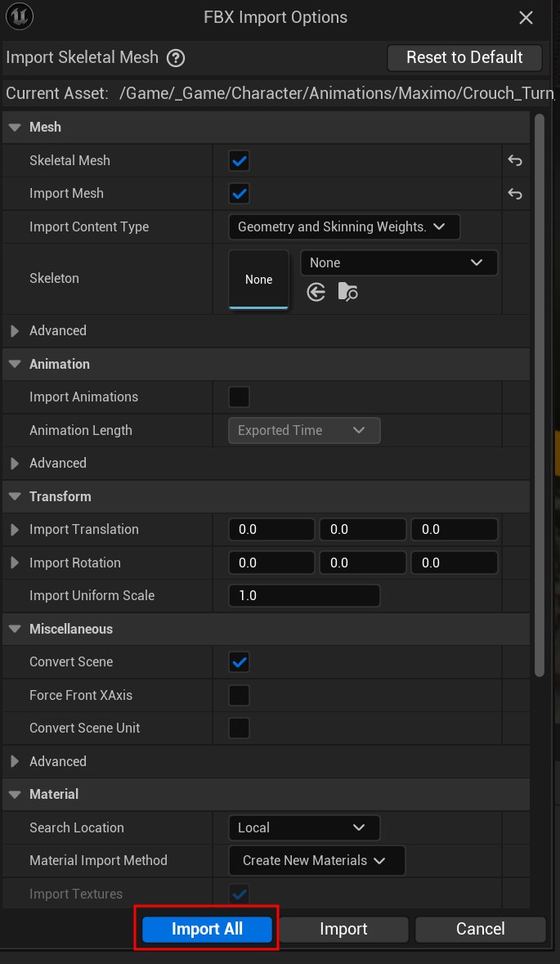560x964 pixels.
Task: Collapse the Material section
Action: pos(15,794)
